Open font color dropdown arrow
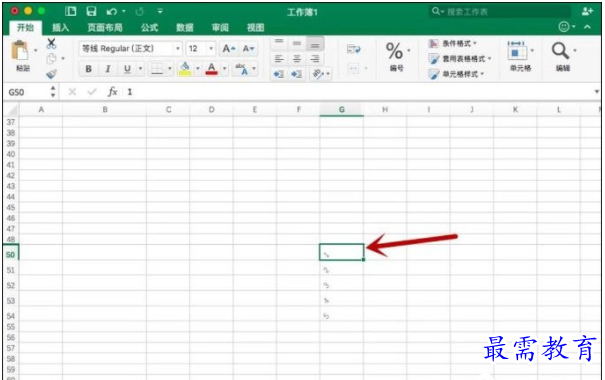The width and height of the screenshot is (605, 380). coord(225,69)
